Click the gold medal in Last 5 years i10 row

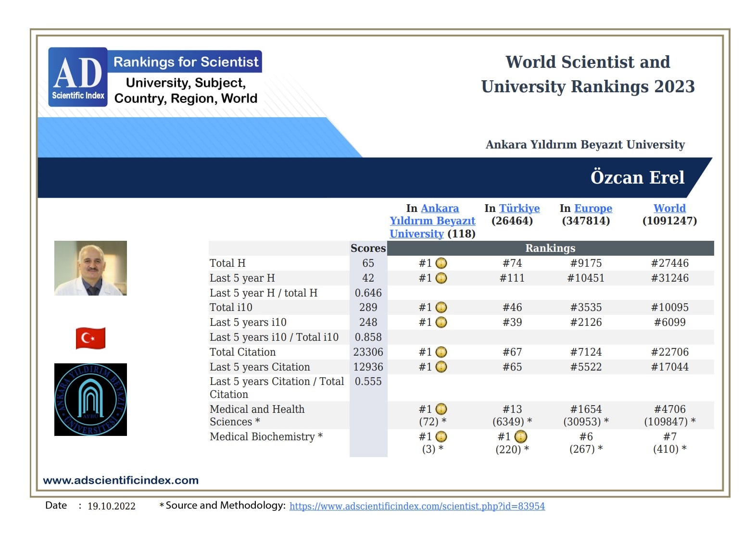(441, 322)
